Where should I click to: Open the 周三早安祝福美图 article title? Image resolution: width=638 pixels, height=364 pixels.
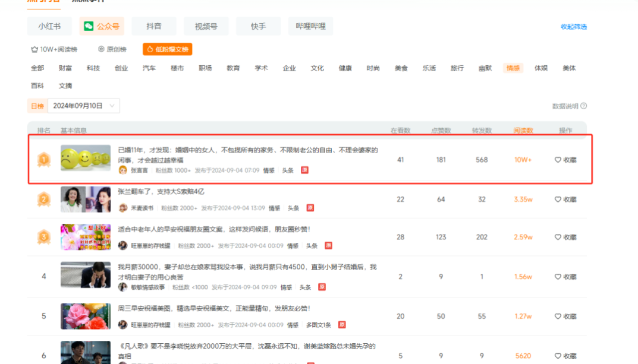[214, 309]
